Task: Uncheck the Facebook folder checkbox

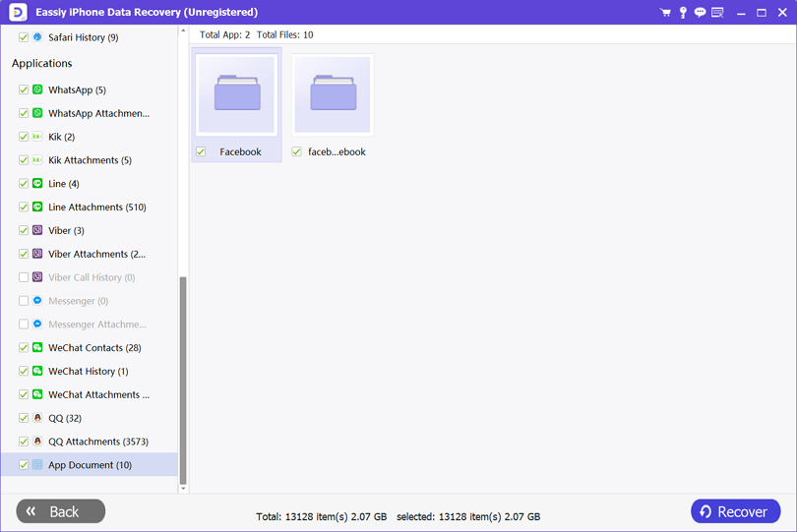Action: (201, 151)
